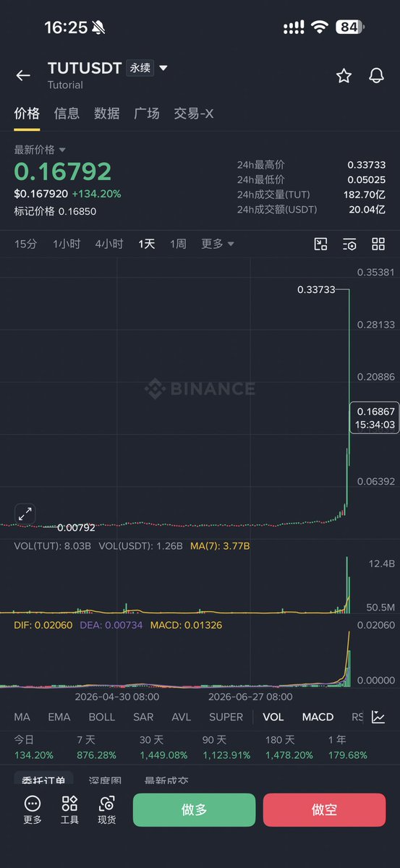Switch to the 广场 tab
This screenshot has width=400, height=868.
coord(147,114)
